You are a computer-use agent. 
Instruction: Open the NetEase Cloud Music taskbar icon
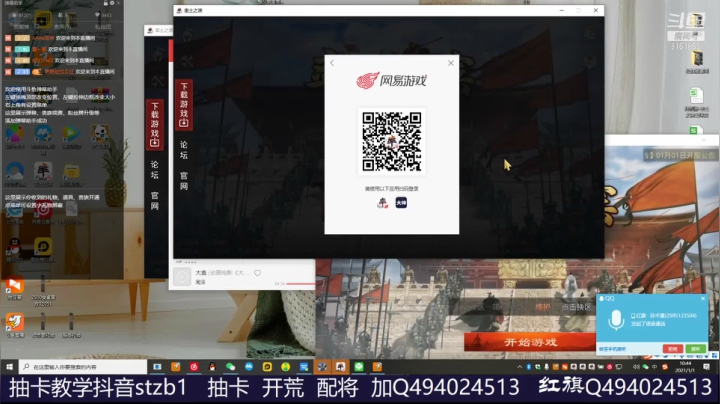tap(194, 366)
